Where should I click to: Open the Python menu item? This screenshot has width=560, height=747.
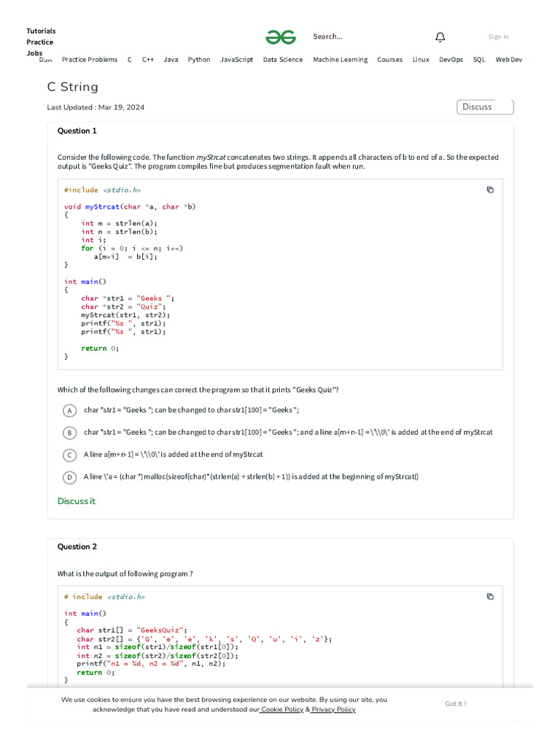pos(199,60)
